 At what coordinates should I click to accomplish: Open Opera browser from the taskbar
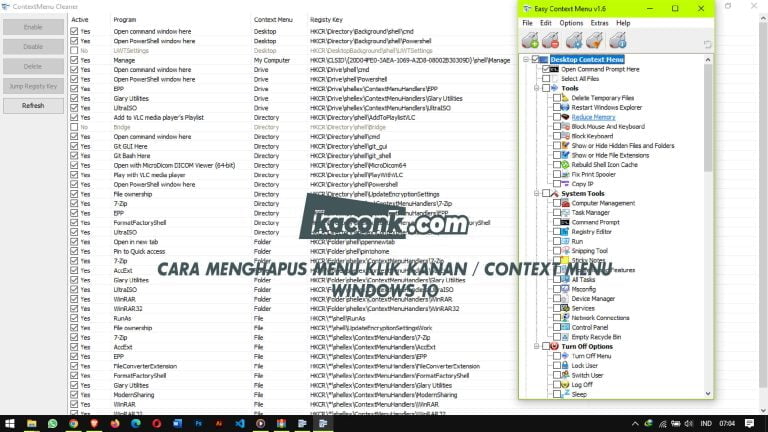tap(157, 423)
